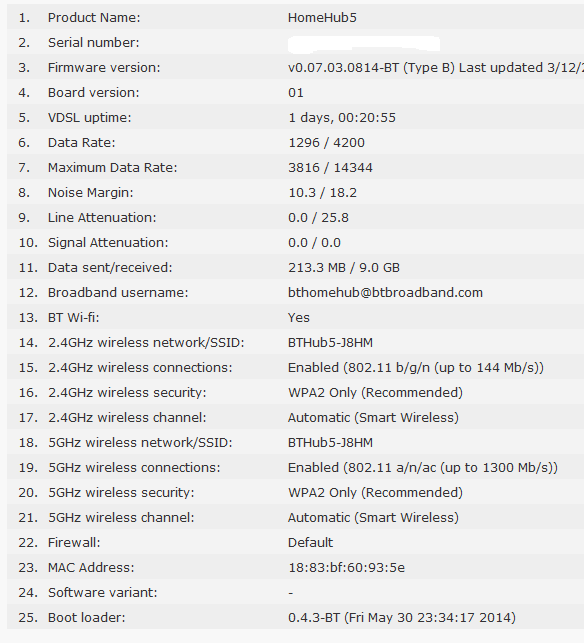Click the redacted Serial number field
The width and height of the screenshot is (584, 643).
click(364, 44)
